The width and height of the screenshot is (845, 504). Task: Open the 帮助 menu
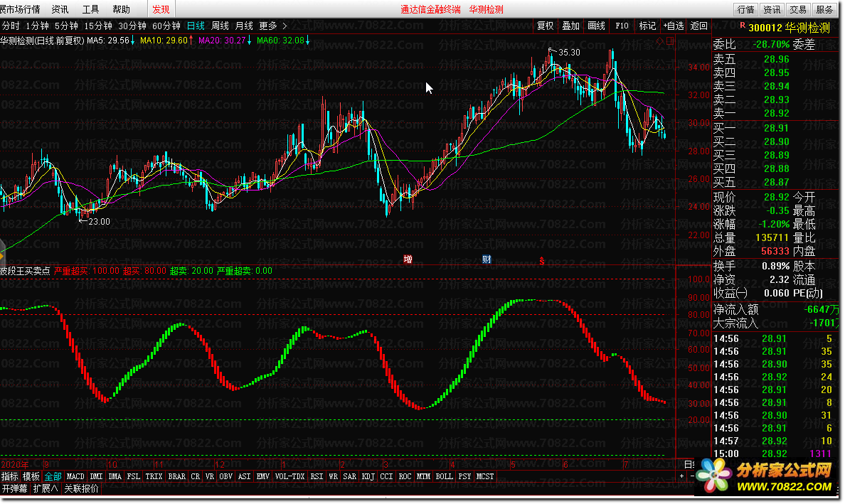click(x=121, y=10)
